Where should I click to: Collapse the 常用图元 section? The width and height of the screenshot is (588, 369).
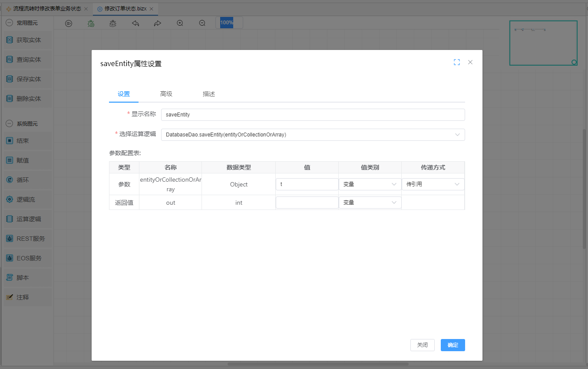pos(9,23)
